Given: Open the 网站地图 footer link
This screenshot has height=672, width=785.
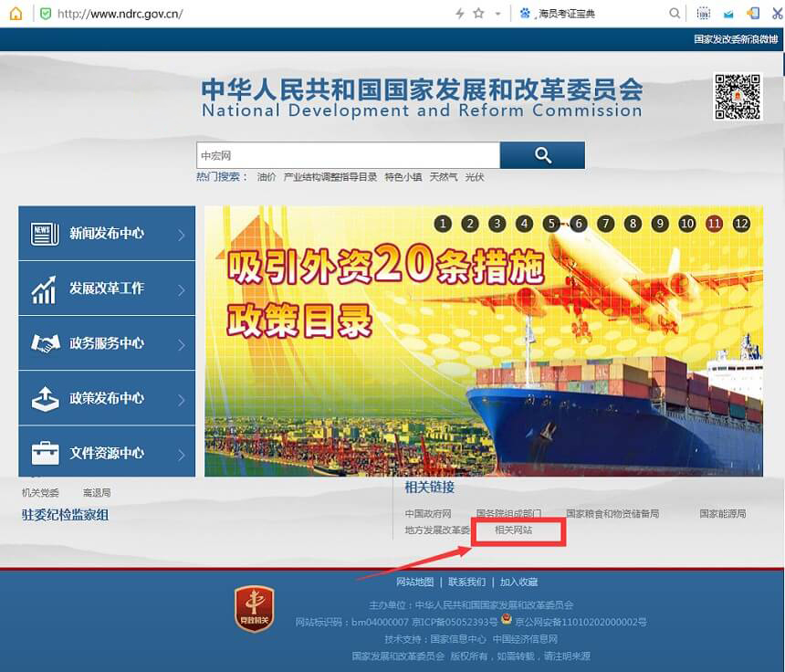Looking at the screenshot, I should coord(414,582).
